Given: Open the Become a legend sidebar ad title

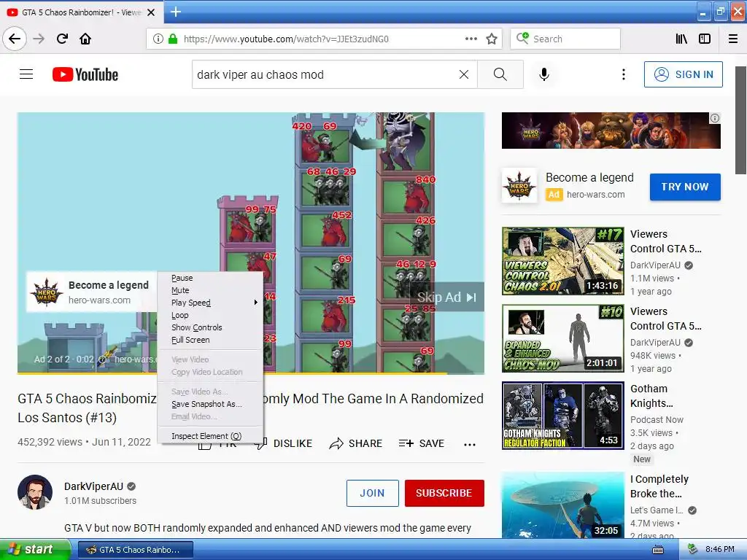Looking at the screenshot, I should [589, 178].
